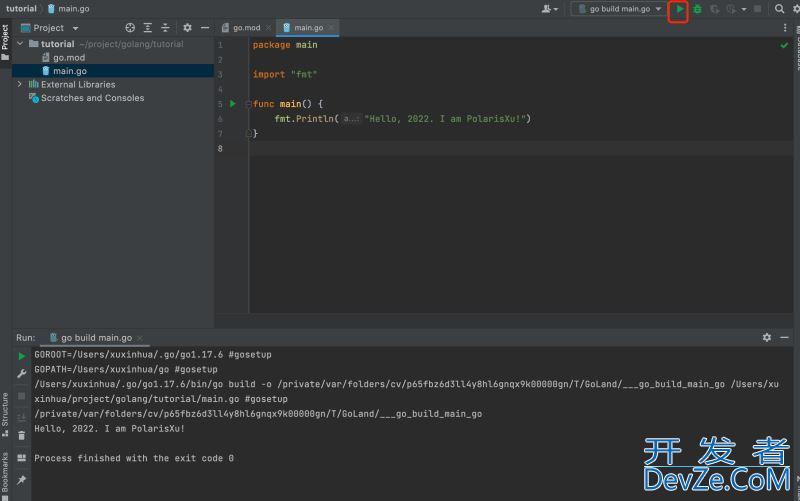Screen dimensions: 800x501
Task: Click the 'main.go' breadcrumb in title bar
Action: pyautogui.click(x=69, y=9)
